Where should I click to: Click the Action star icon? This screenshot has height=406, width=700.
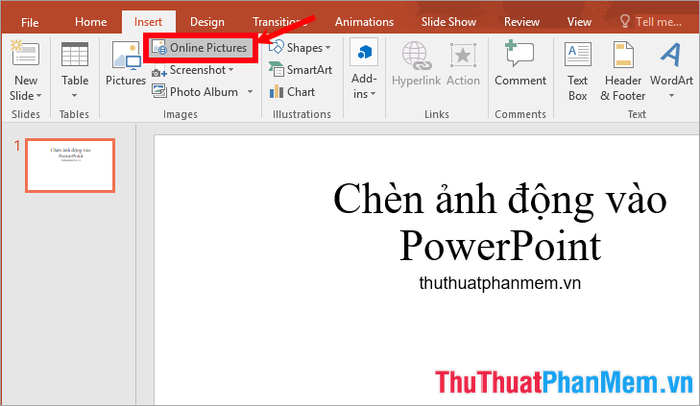click(463, 56)
